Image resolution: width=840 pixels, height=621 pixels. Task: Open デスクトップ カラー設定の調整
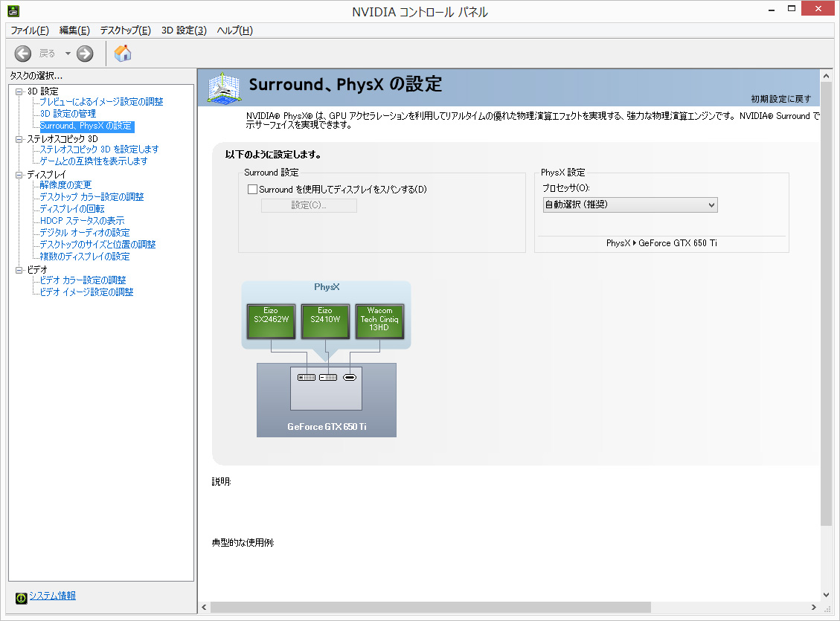[x=92, y=197]
